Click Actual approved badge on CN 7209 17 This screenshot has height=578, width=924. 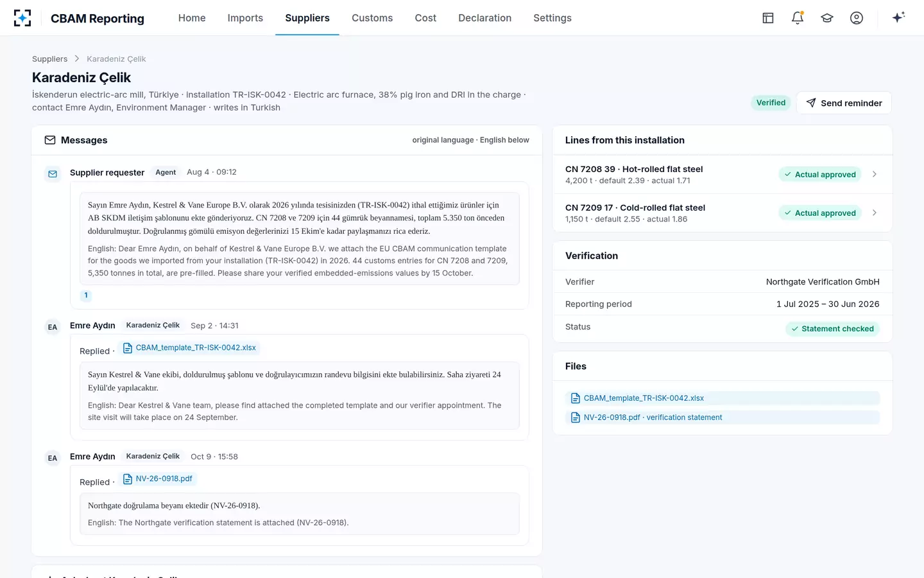point(820,213)
